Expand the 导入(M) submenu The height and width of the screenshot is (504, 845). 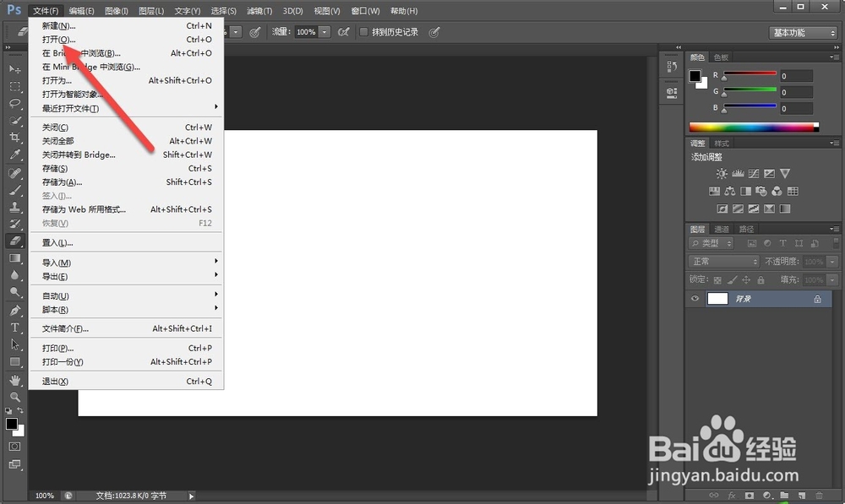[127, 263]
